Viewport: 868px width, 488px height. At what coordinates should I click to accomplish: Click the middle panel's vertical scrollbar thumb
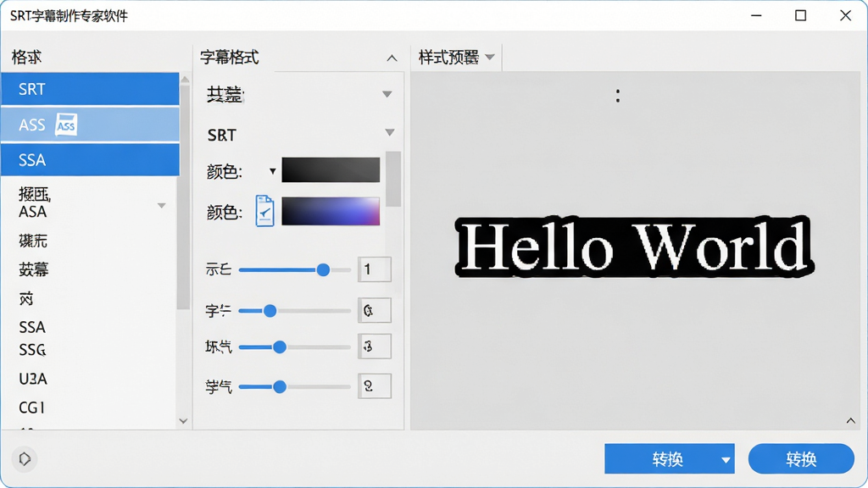[393, 178]
